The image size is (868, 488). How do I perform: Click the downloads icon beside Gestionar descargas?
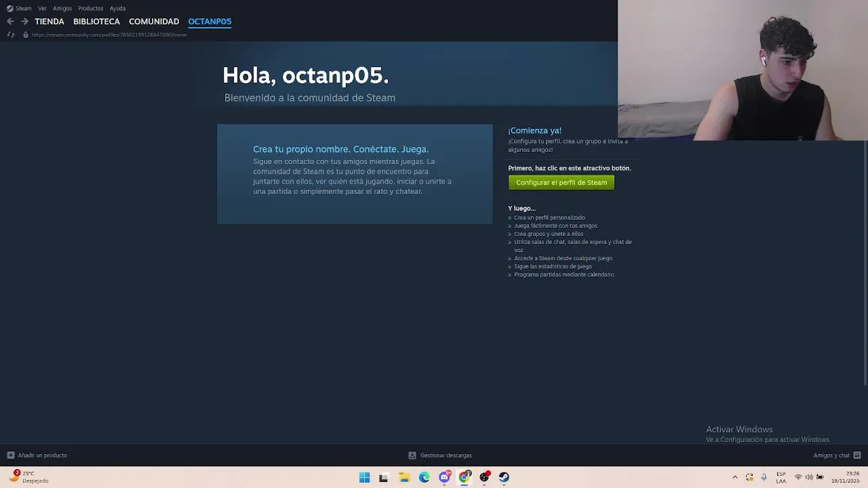pos(412,455)
